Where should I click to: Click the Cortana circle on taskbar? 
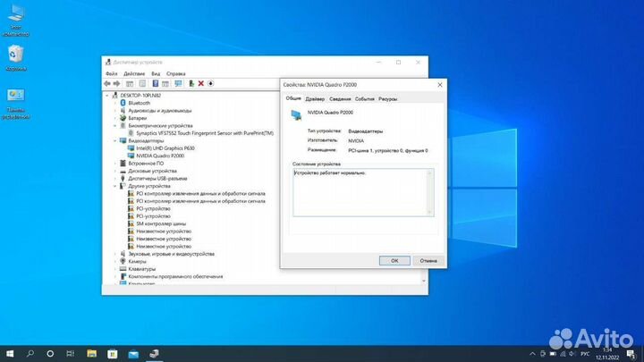tap(50, 353)
